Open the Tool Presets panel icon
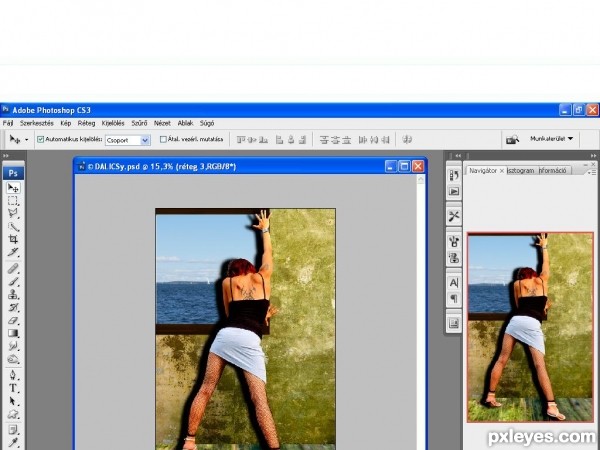The image size is (600, 450). tap(454, 217)
